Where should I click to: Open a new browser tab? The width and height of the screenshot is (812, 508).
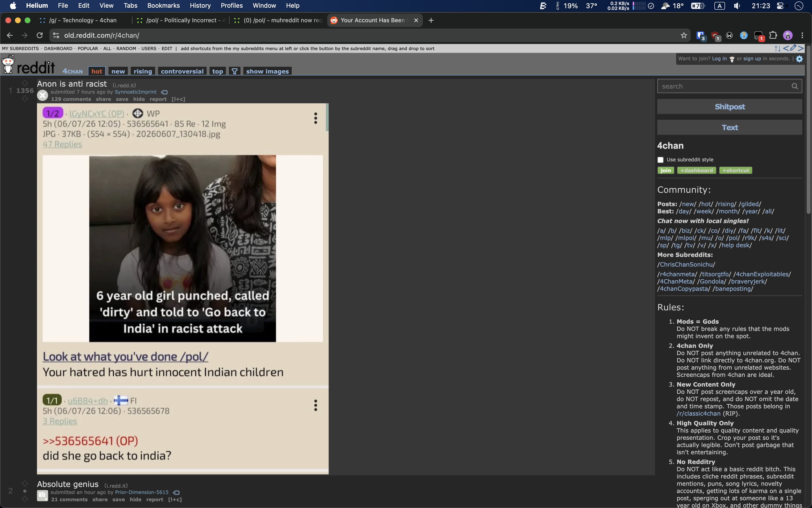pos(431,21)
